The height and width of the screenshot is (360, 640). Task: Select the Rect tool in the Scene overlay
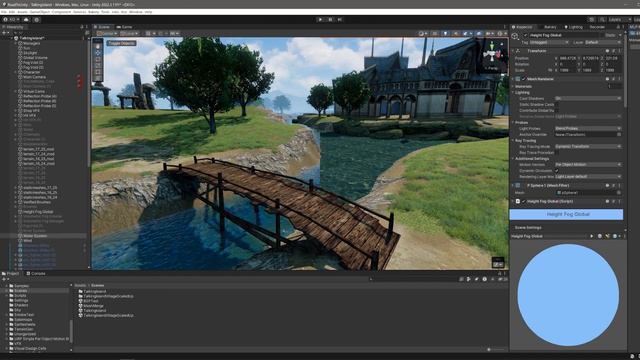(x=98, y=72)
